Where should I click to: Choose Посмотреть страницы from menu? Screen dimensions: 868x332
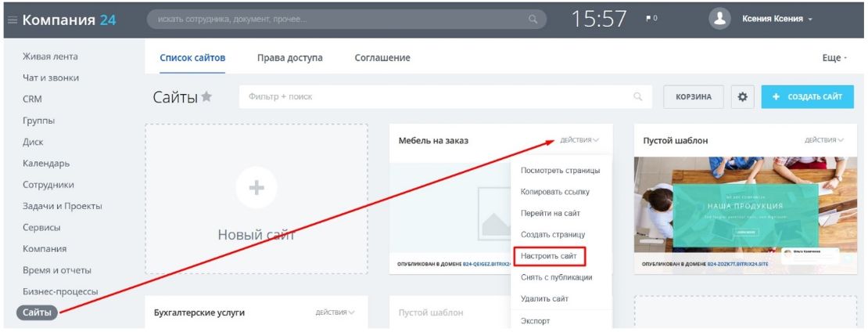560,171
